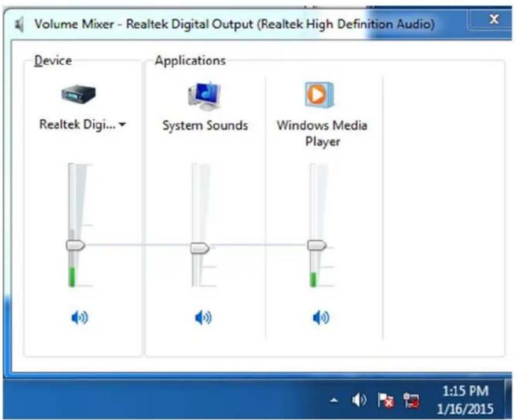Click the Show desktop strip by the clock
Screen dimensions: 517x420
508,399
